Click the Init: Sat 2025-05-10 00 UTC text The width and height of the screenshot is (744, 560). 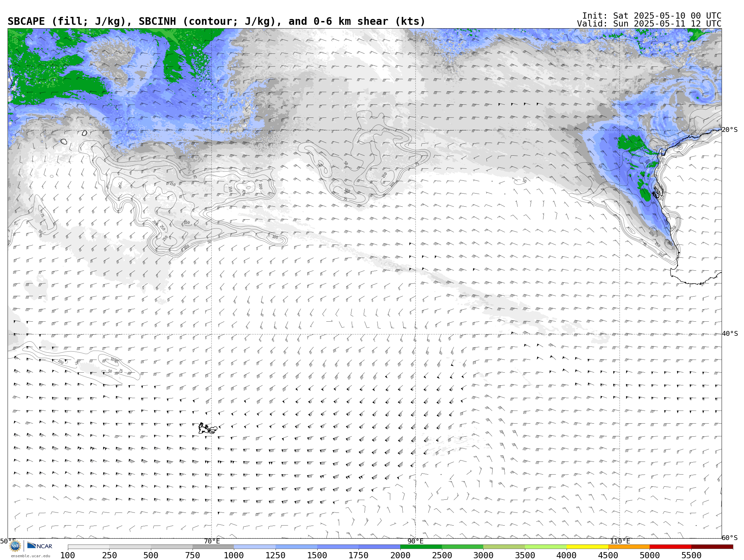point(652,16)
